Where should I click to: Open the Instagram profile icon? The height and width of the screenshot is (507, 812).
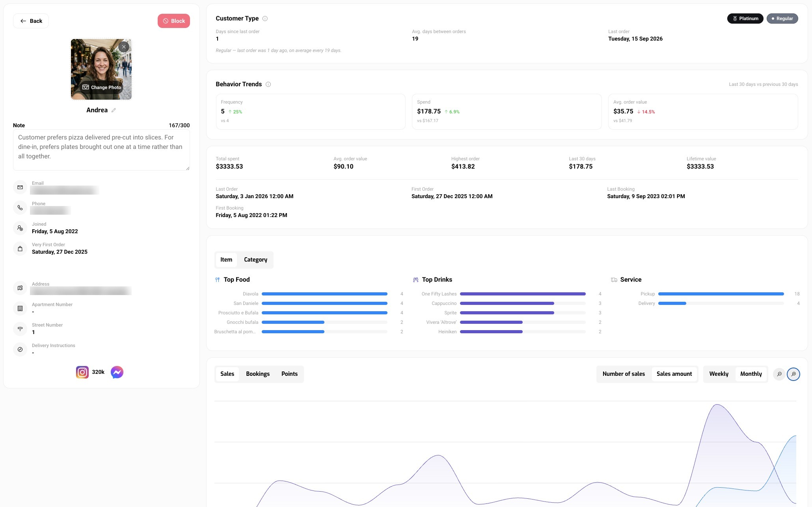tap(82, 372)
